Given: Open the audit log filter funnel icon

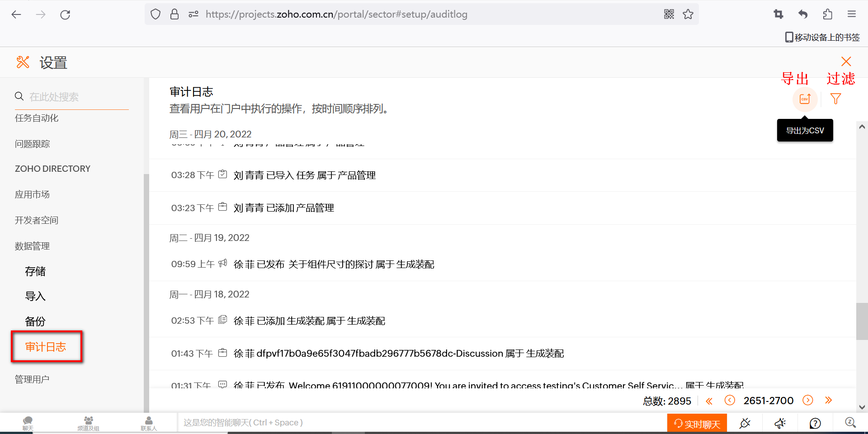Looking at the screenshot, I should (x=835, y=99).
